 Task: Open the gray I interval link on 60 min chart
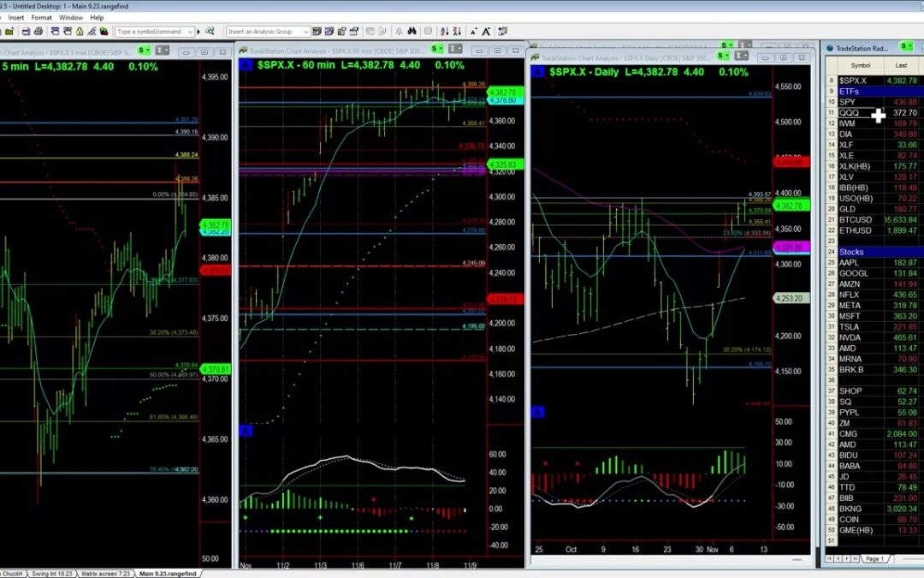pyautogui.click(x=455, y=49)
